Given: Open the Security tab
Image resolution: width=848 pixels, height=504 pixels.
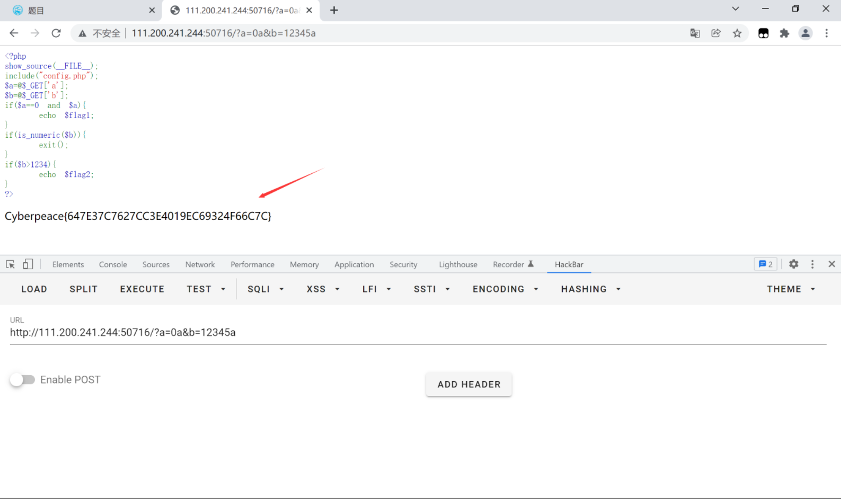Looking at the screenshot, I should (x=403, y=264).
